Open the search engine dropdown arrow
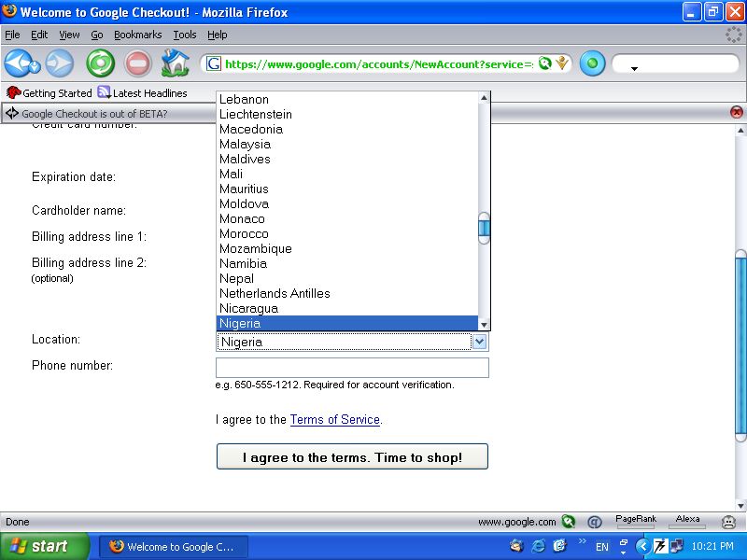The width and height of the screenshot is (747, 560). [x=634, y=69]
